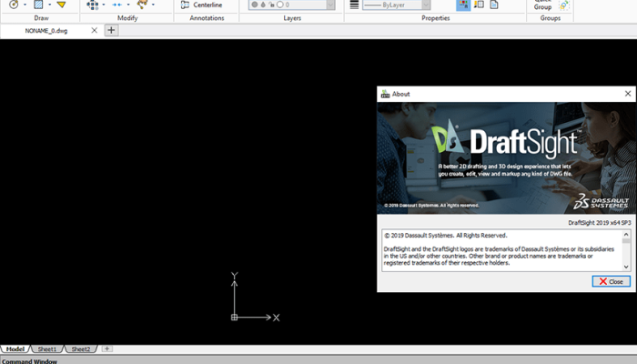
Task: Close About dialog with title X
Action: [628, 94]
